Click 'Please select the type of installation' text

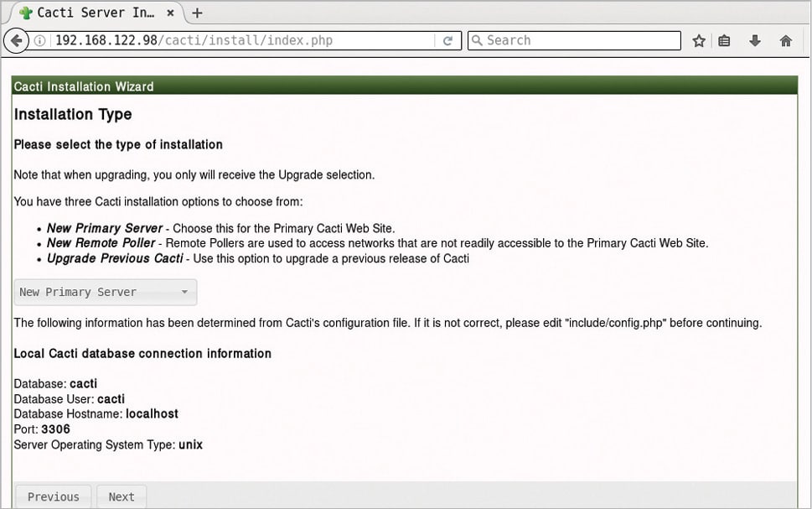click(118, 144)
